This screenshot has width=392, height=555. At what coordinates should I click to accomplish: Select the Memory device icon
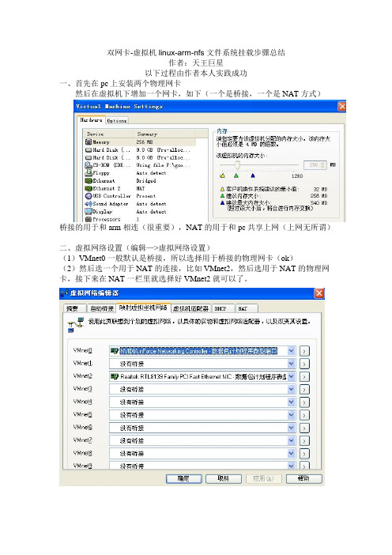[89, 142]
